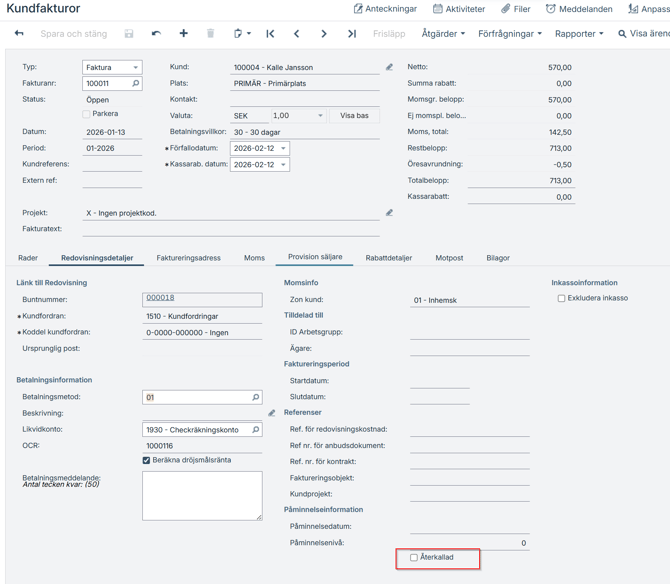The width and height of the screenshot is (670, 584).
Task: Click the undo arrow icon
Action: point(156,33)
